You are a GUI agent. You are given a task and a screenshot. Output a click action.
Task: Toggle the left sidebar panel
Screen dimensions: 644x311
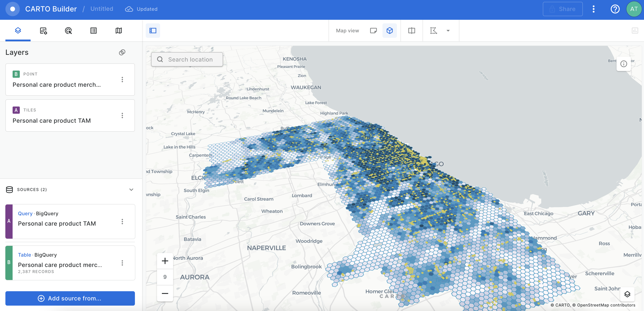pos(153,31)
